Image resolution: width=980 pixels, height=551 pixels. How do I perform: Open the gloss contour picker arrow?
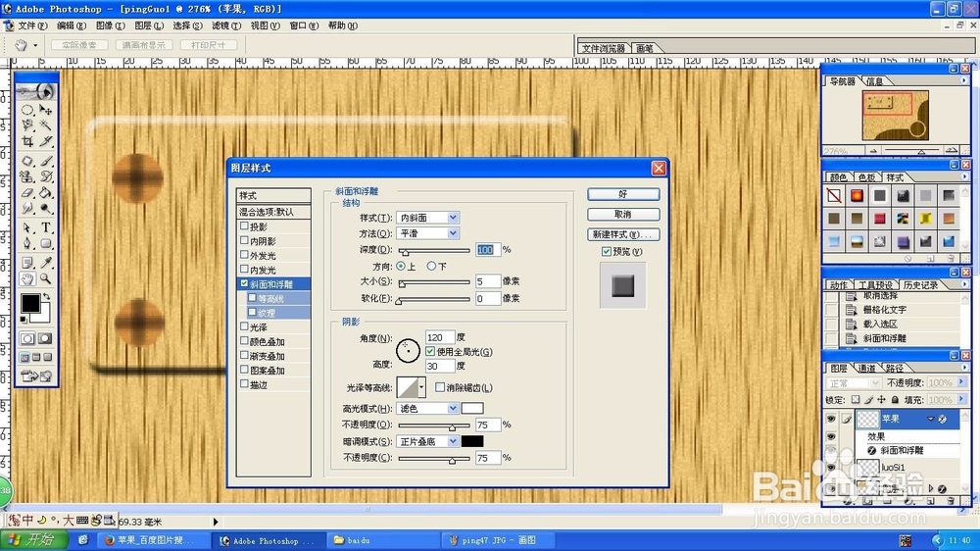click(x=421, y=387)
